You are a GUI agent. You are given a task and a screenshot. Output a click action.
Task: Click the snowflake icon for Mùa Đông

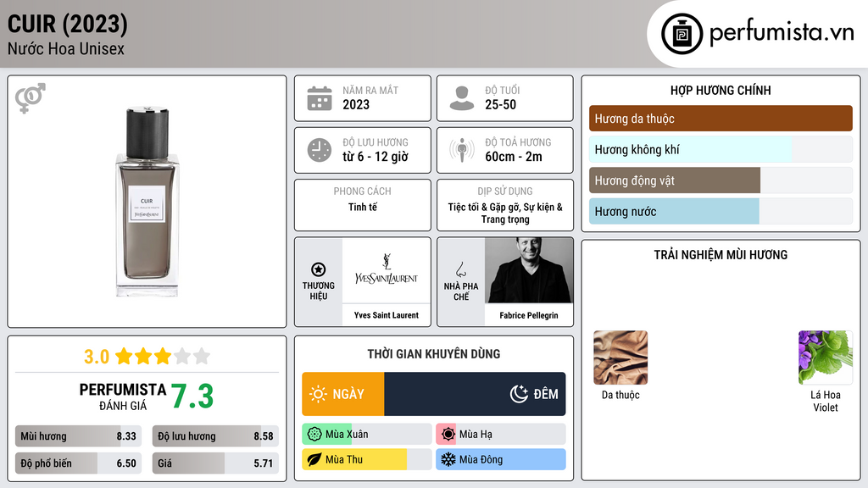[448, 459]
